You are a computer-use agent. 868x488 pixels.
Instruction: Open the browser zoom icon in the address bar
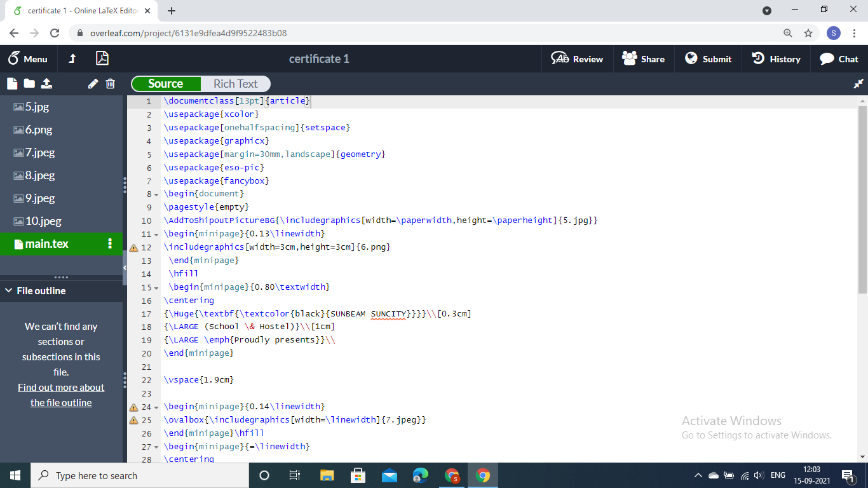[x=788, y=33]
